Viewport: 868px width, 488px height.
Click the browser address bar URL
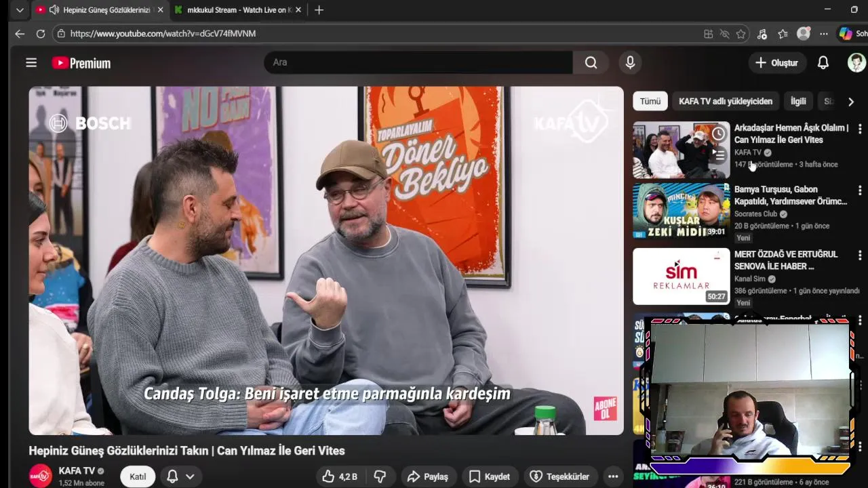tap(163, 33)
